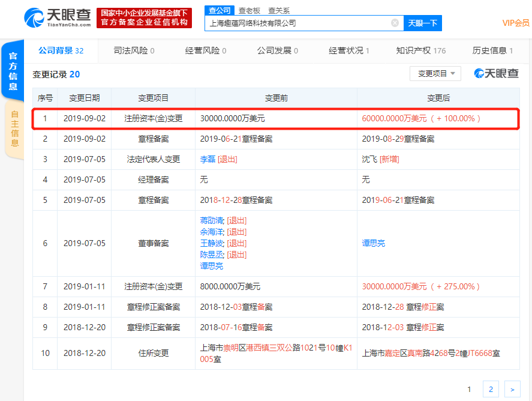Click the red official credit agency banner
This screenshot has height=401, width=532.
click(x=144, y=17)
